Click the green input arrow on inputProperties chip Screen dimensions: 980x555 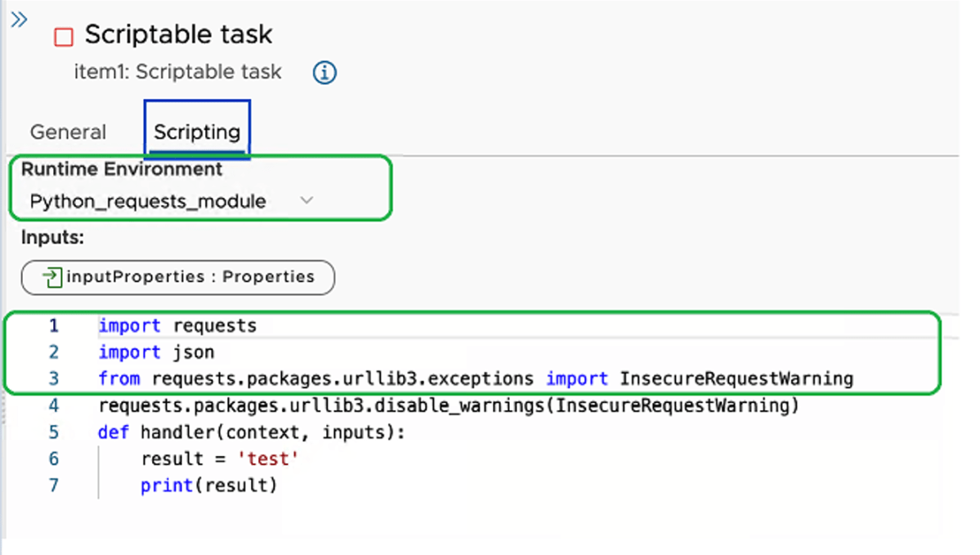(48, 277)
